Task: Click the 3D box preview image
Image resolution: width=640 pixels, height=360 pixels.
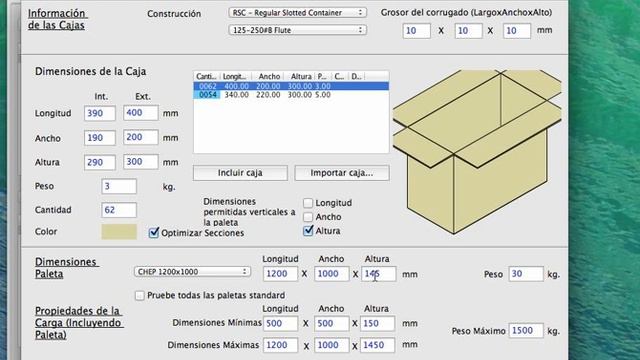Action: [x=477, y=152]
